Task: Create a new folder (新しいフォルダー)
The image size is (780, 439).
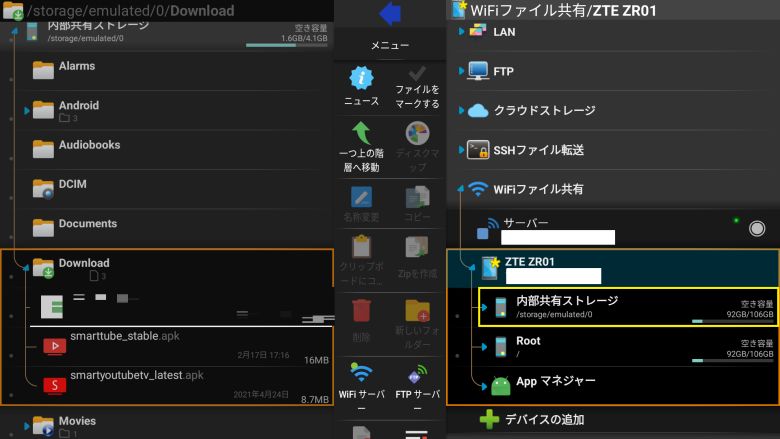Action: click(417, 311)
